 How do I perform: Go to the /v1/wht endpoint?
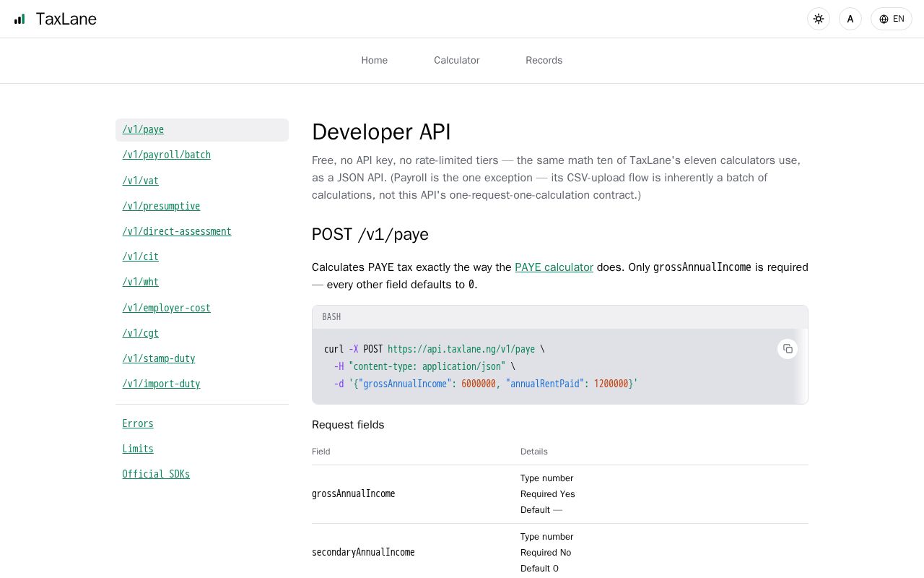141,282
